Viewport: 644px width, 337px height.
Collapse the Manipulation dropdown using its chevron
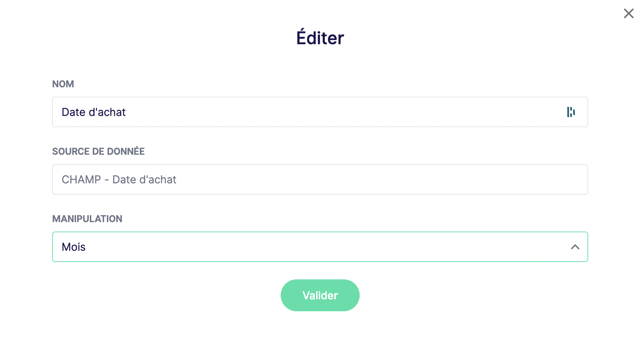[575, 247]
